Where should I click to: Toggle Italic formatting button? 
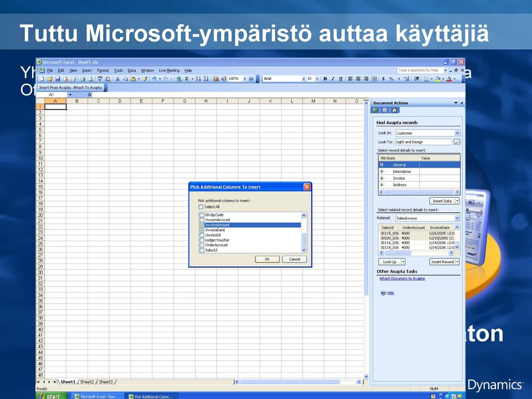(x=333, y=79)
